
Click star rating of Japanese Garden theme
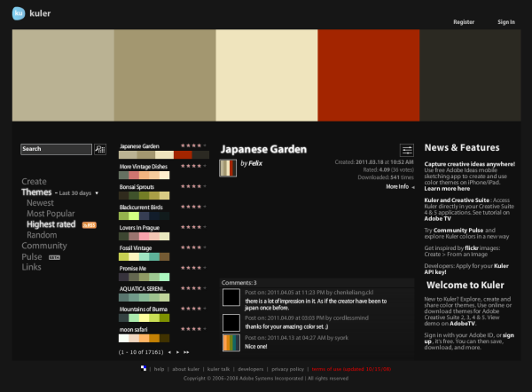(193, 145)
